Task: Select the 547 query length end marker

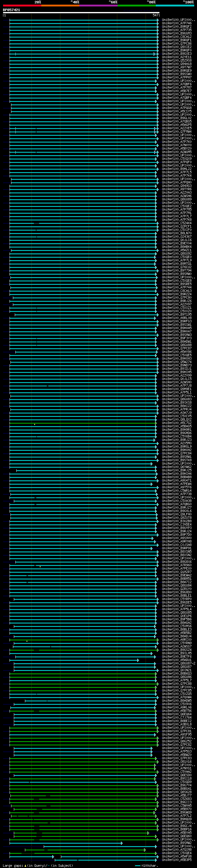Action: point(155,15)
